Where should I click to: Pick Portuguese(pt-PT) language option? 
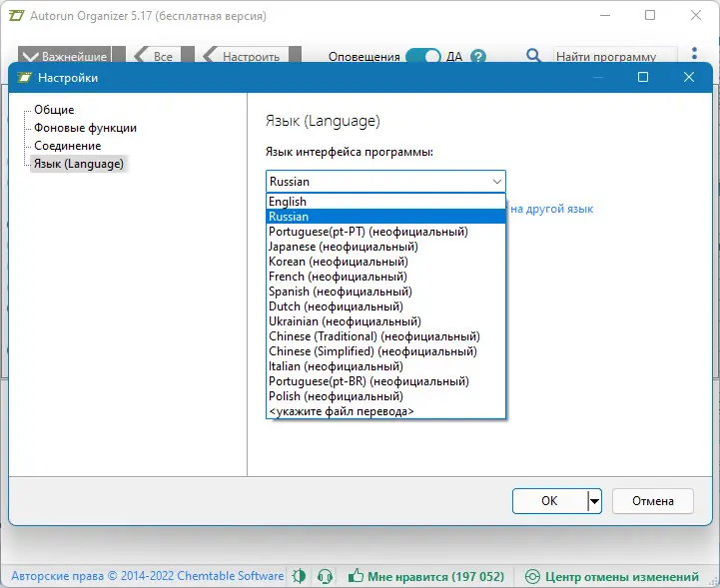385,232
